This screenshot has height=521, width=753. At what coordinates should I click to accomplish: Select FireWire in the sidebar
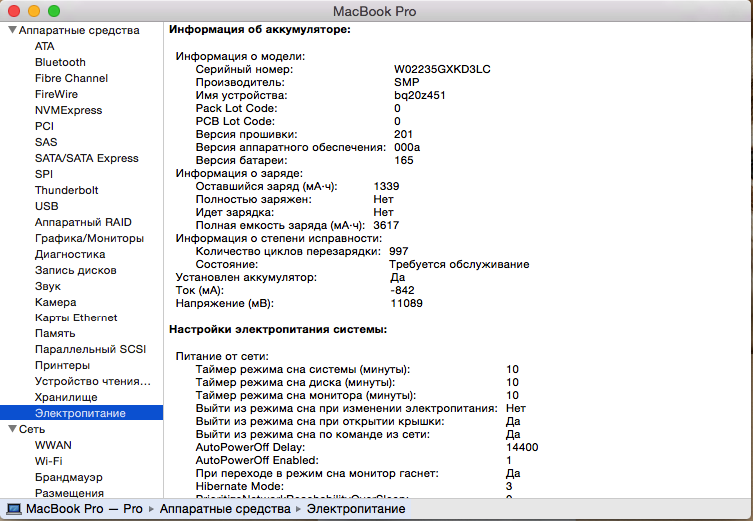click(x=56, y=94)
